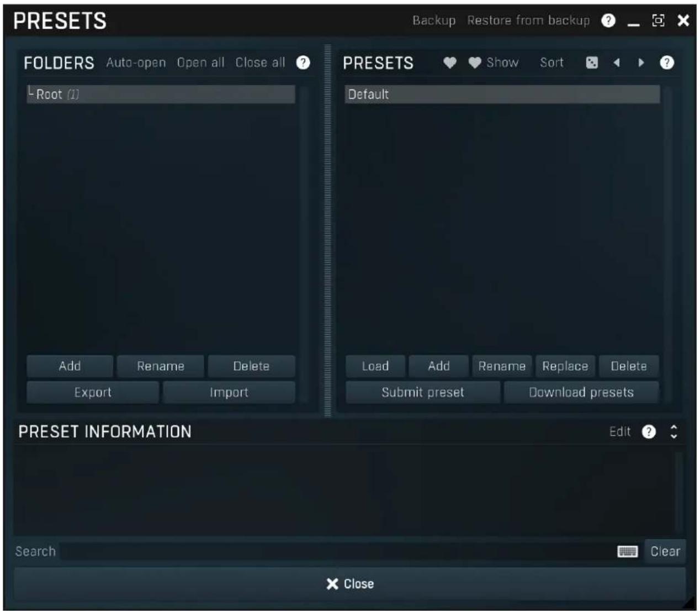Click Close all folders

(260, 62)
